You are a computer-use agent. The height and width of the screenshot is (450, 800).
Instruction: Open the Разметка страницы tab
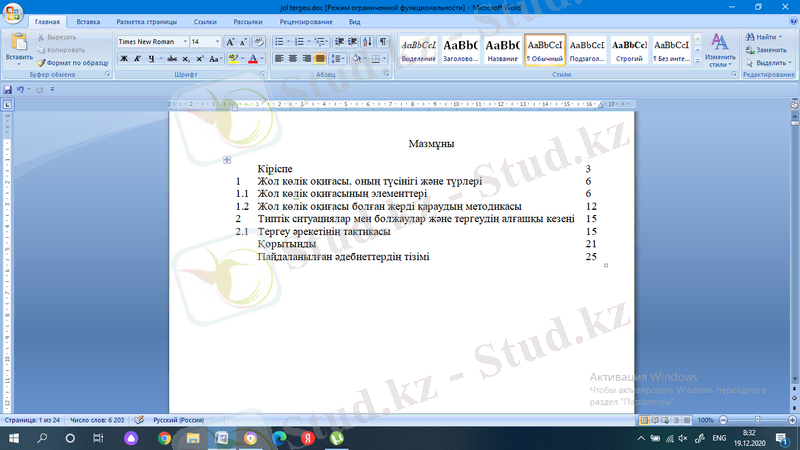pyautogui.click(x=147, y=20)
